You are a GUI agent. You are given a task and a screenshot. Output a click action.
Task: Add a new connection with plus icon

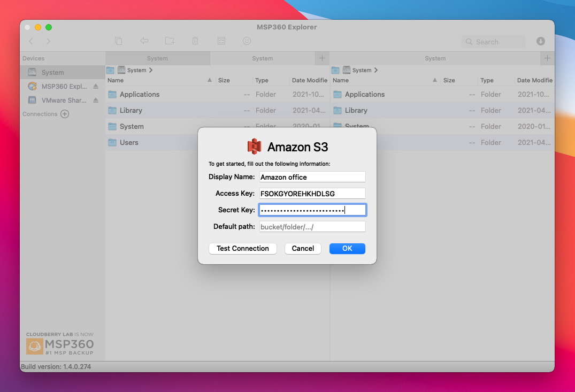click(x=65, y=114)
